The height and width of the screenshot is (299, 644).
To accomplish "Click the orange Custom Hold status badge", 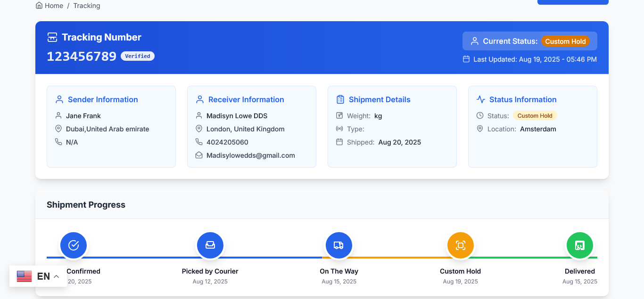I will click(565, 41).
